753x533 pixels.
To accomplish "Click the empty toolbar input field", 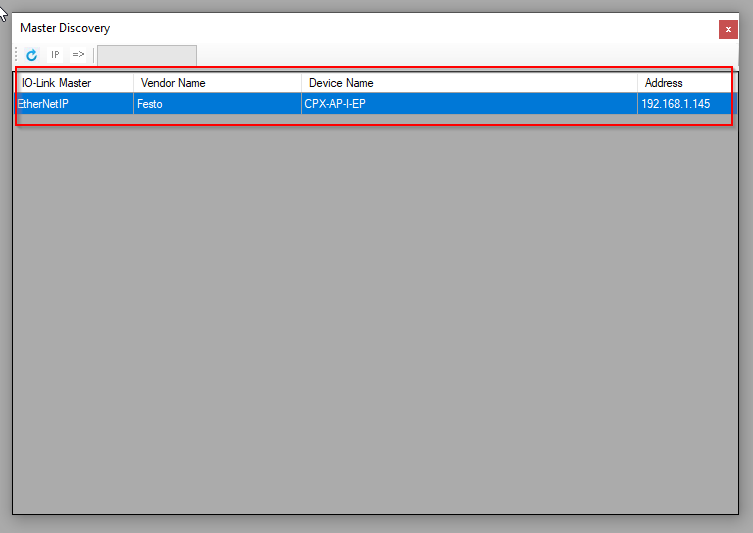I will 147,55.
